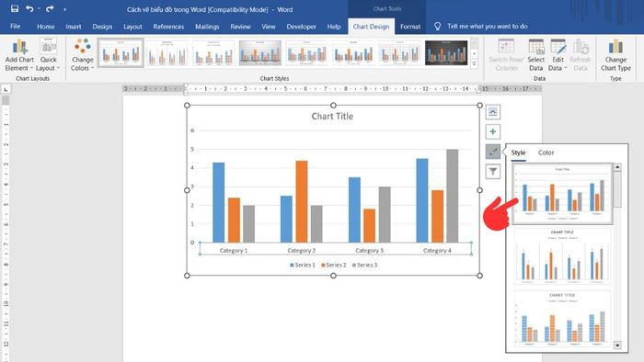The width and height of the screenshot is (644, 362).
Task: Apply the sixth chart style in the ribbon gallery
Action: pos(352,53)
